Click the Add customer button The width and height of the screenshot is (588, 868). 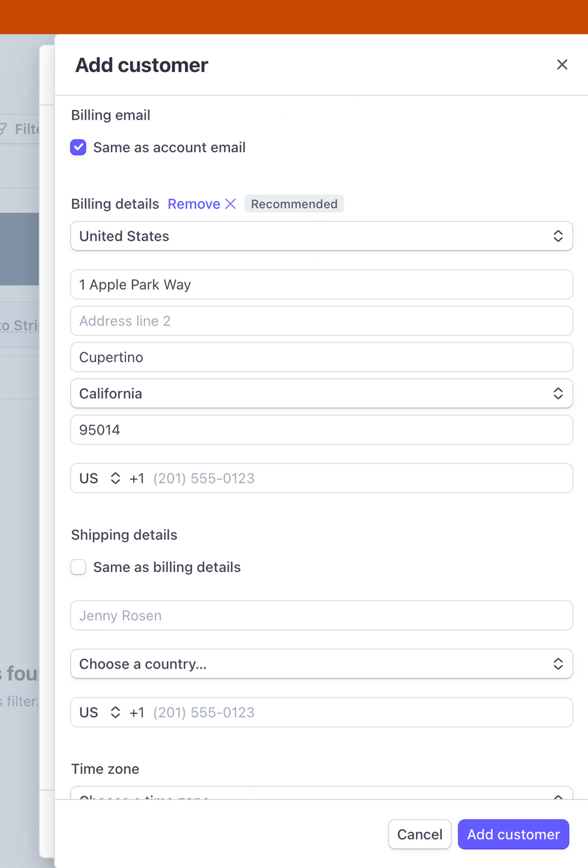point(514,834)
